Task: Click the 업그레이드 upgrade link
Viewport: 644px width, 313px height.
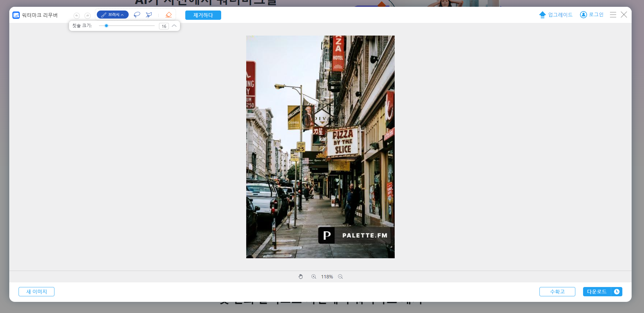Action: (560, 15)
